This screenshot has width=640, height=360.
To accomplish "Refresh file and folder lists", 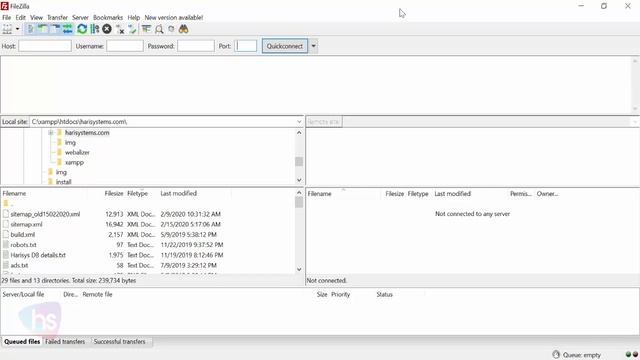I will pos(82,29).
